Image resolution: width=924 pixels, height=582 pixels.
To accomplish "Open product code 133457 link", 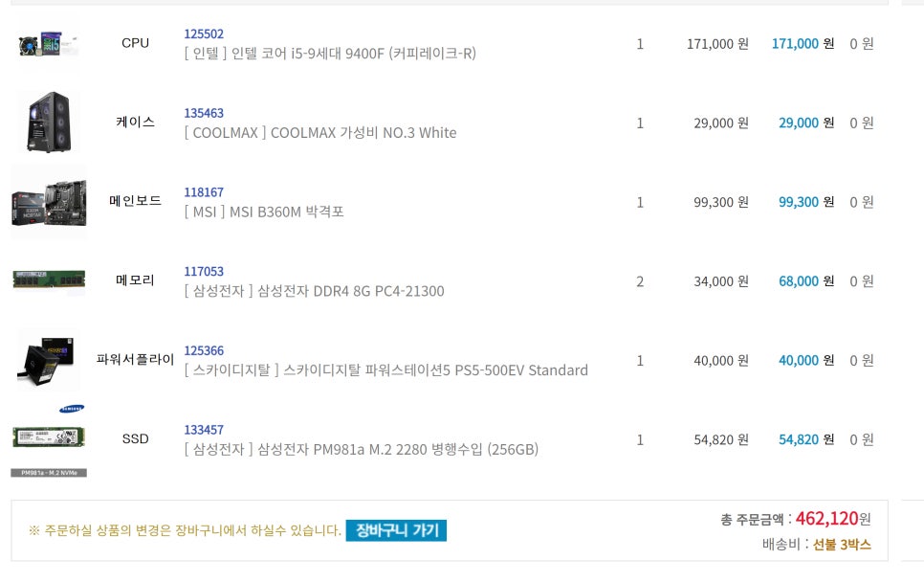I will coord(204,430).
